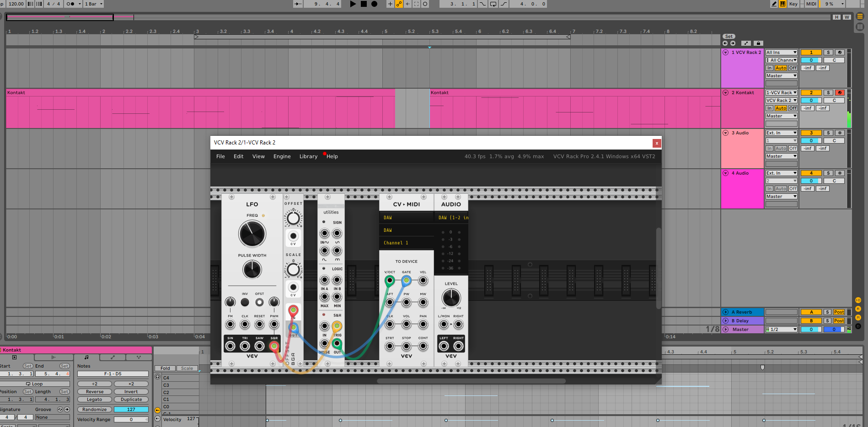
Task: Arm recording on 3 Audio track
Action: [840, 133]
